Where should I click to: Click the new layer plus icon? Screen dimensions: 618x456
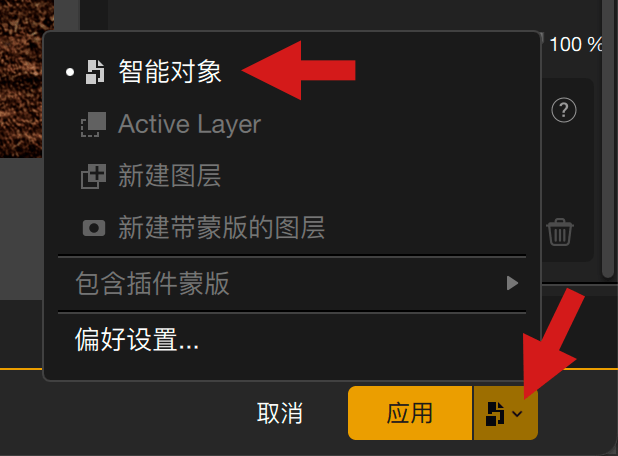pos(93,177)
